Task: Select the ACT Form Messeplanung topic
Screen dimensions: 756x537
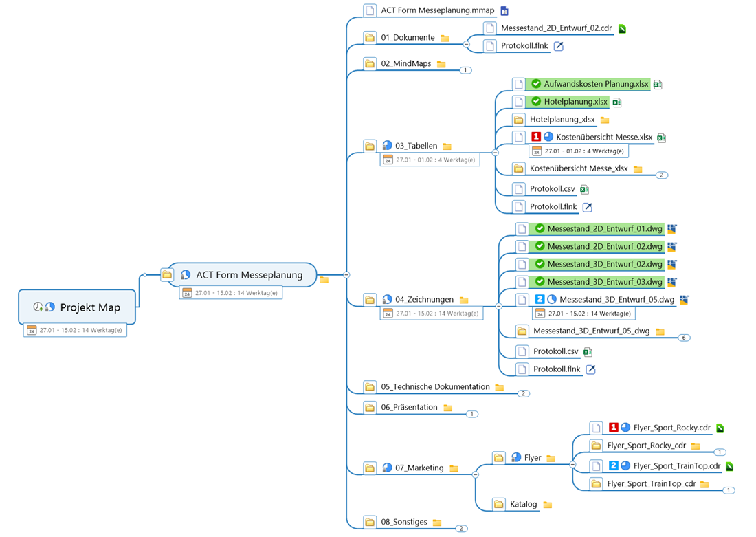Action: click(x=242, y=275)
